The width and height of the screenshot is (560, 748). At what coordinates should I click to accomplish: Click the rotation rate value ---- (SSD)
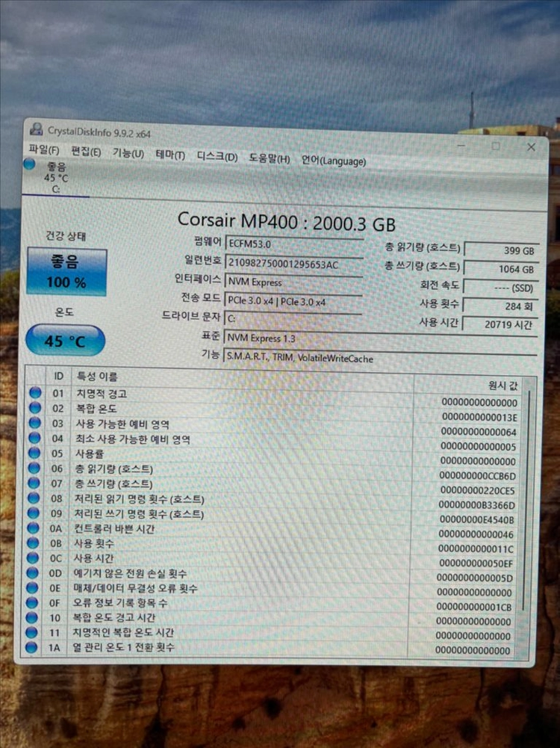(500, 288)
